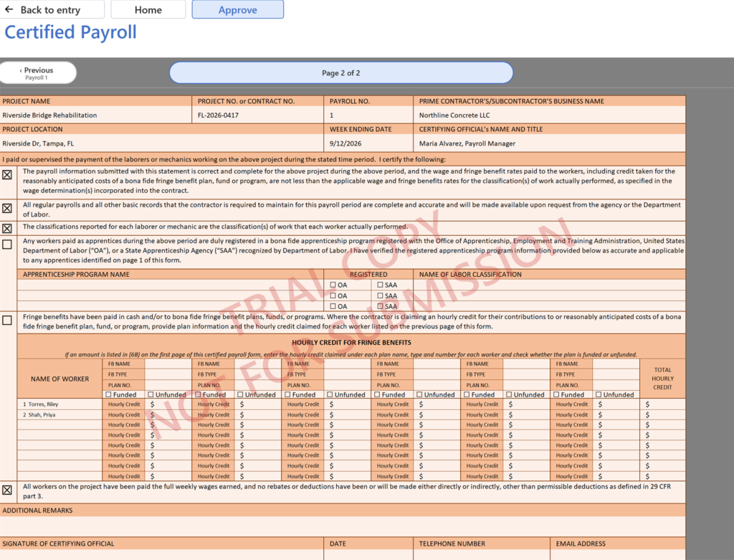Check Funded for fifth fringe benefit plan
This screenshot has height=560, width=734.
[467, 394]
